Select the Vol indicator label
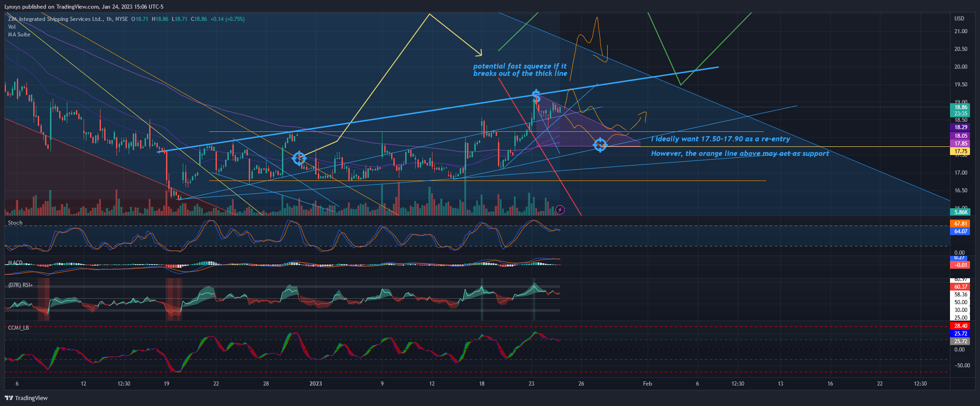 (x=12, y=27)
